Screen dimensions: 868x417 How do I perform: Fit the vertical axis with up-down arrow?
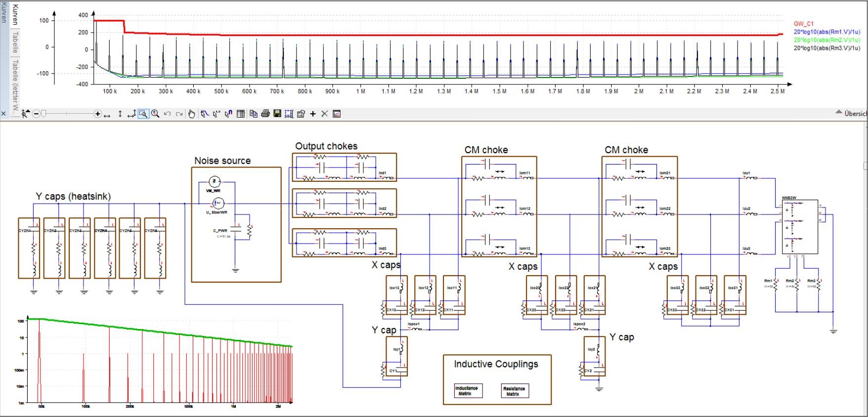pos(120,114)
